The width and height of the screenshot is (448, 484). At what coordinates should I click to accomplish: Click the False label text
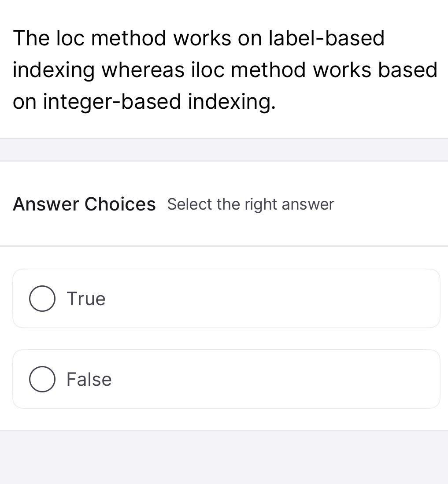pyautogui.click(x=89, y=379)
